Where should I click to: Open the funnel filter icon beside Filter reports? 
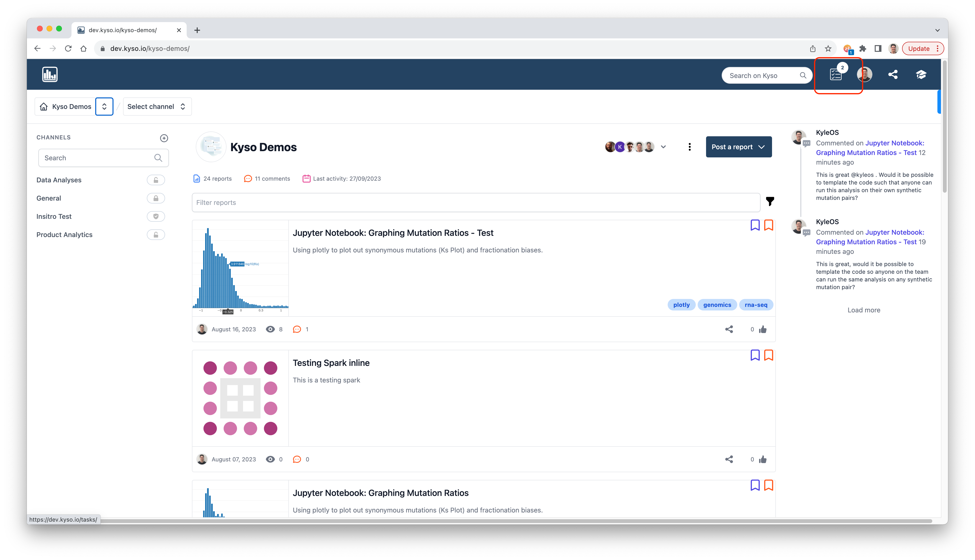coord(770,202)
